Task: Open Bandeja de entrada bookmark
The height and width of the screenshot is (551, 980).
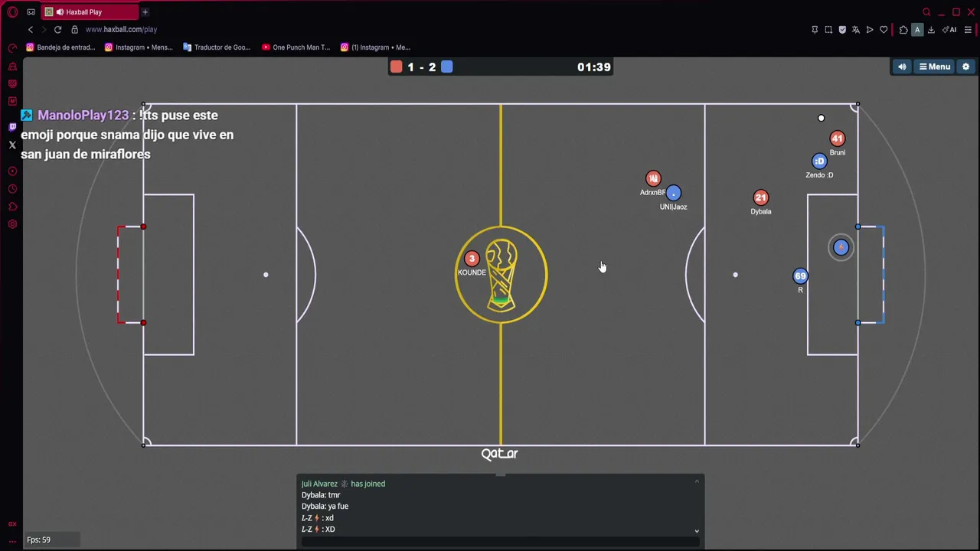Action: click(60, 47)
